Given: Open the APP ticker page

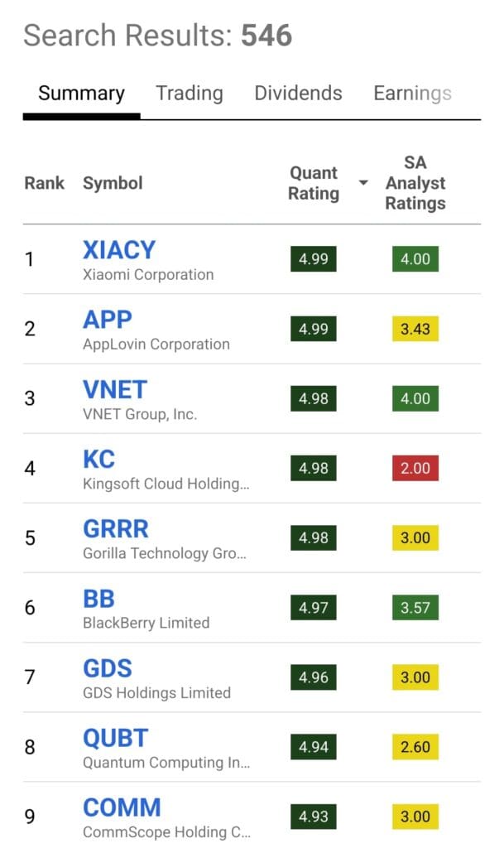Looking at the screenshot, I should point(108,319).
